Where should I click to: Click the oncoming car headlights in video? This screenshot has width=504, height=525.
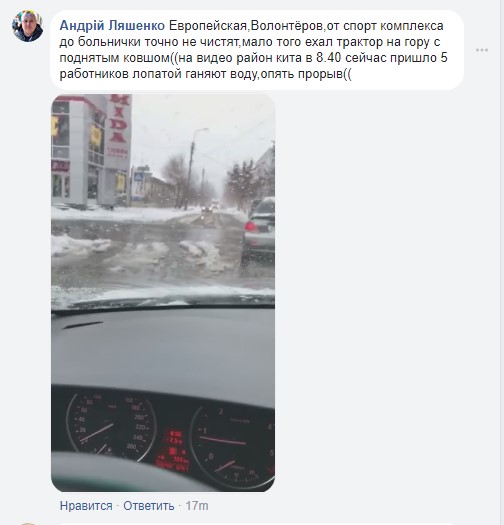tap(210, 208)
